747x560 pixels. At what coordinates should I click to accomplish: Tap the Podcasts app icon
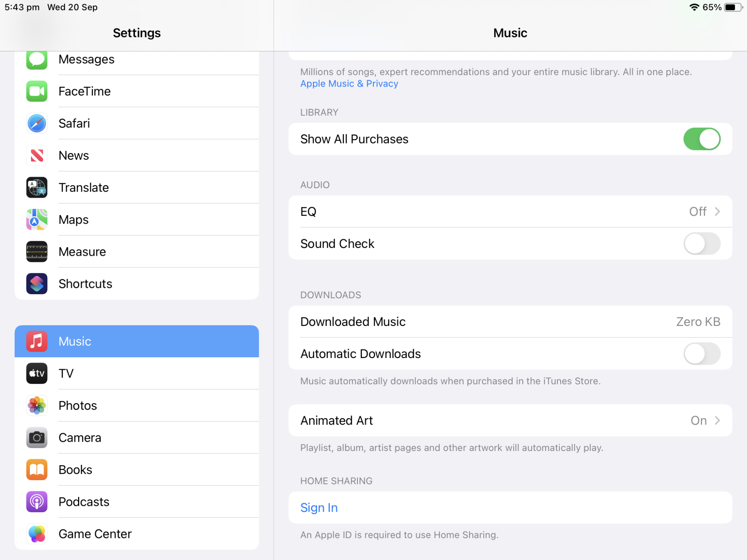(37, 502)
